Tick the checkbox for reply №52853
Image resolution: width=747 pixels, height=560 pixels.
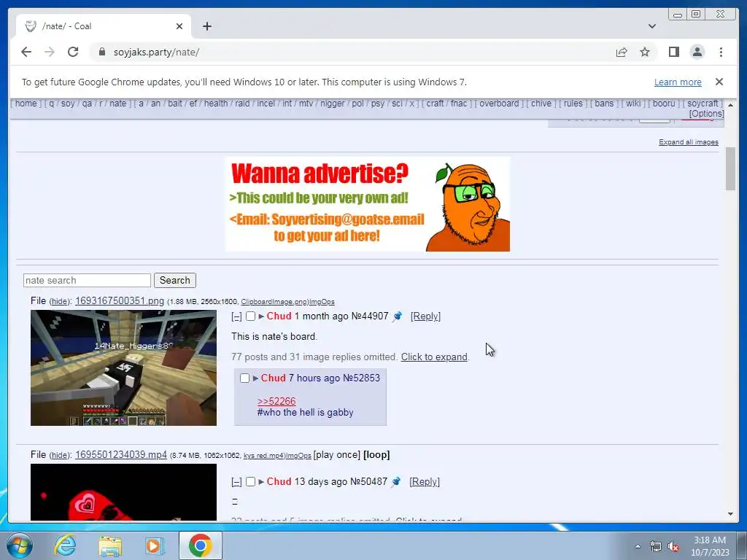pos(245,378)
